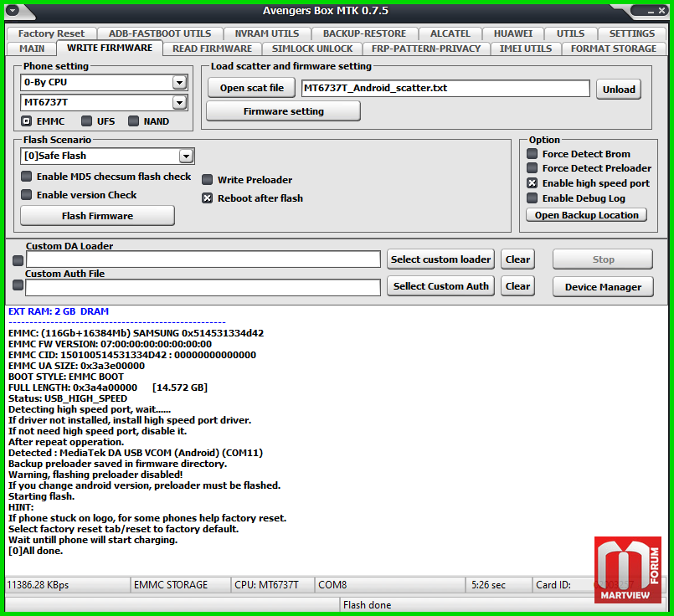The width and height of the screenshot is (674, 616).
Task: Close the Avengers Box window
Action: pos(661,11)
